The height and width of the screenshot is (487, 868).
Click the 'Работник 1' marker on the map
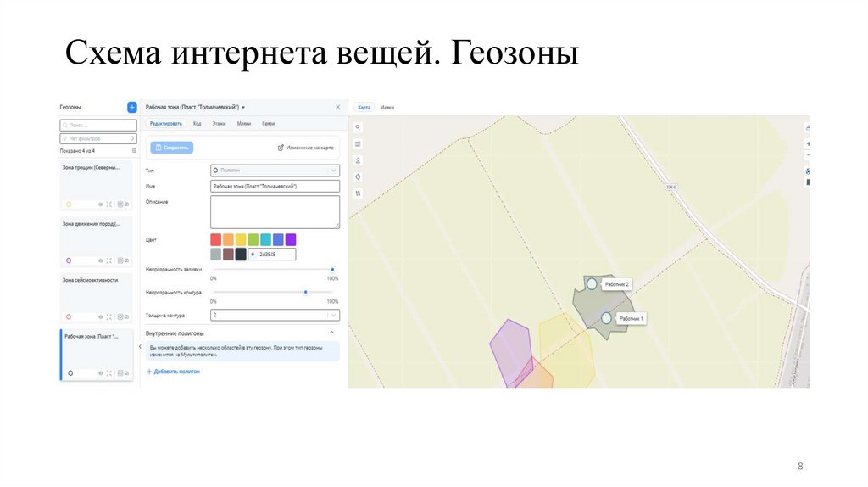(x=606, y=318)
